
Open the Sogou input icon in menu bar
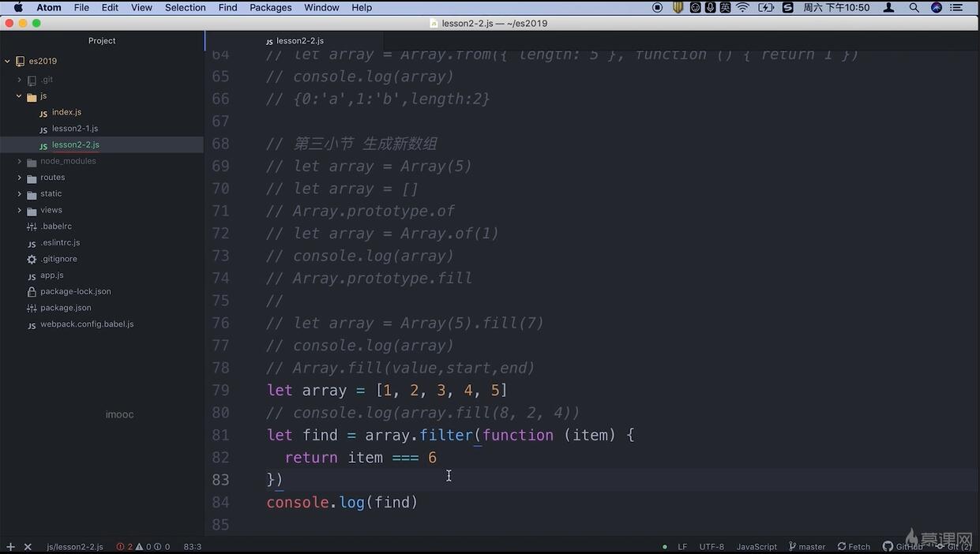click(x=787, y=7)
